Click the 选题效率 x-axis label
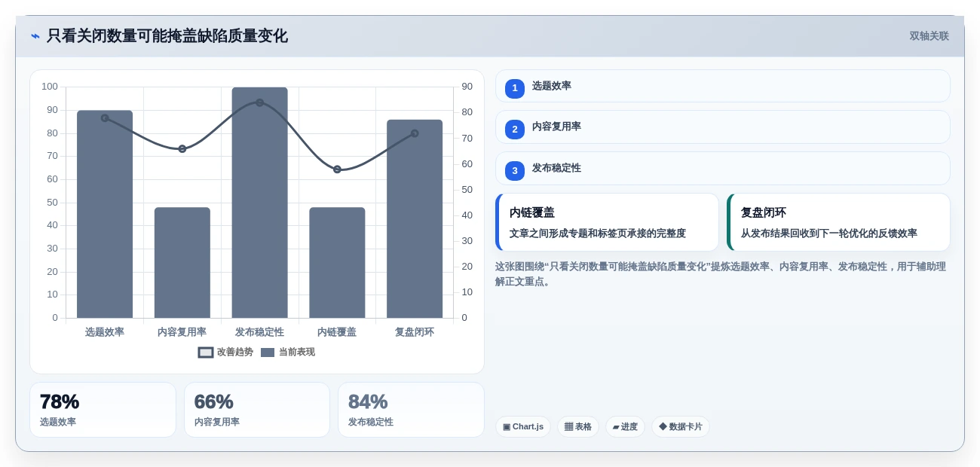Image resolution: width=980 pixels, height=467 pixels. tap(105, 331)
